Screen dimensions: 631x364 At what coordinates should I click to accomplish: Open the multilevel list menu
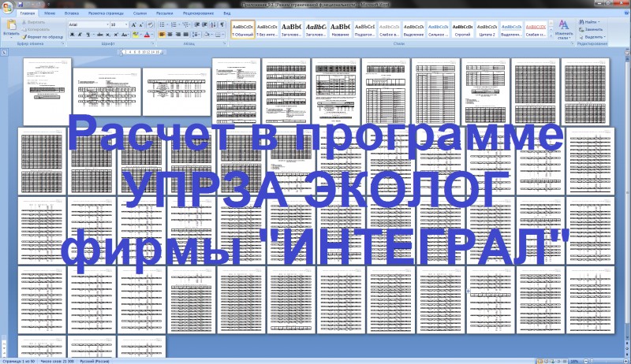185,25
